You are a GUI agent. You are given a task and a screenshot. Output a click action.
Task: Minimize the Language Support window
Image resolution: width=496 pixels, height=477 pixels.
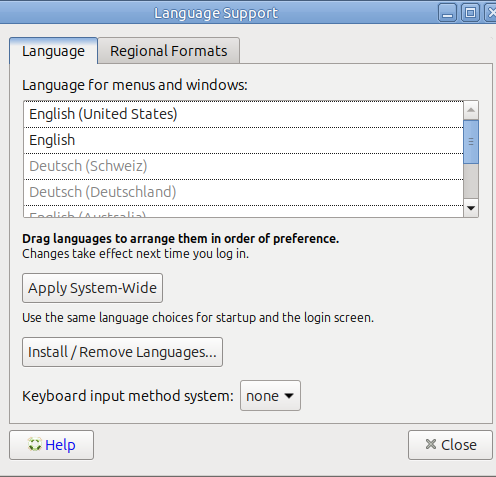447,13
